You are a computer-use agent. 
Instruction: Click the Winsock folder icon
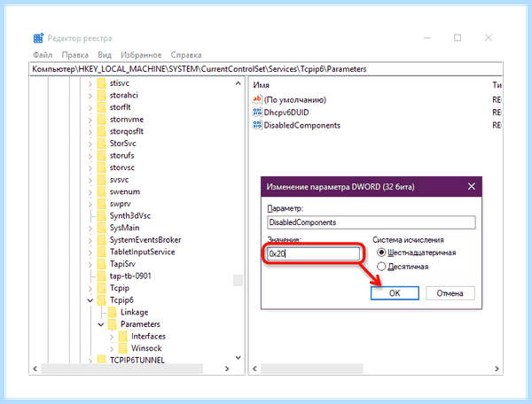[123, 348]
